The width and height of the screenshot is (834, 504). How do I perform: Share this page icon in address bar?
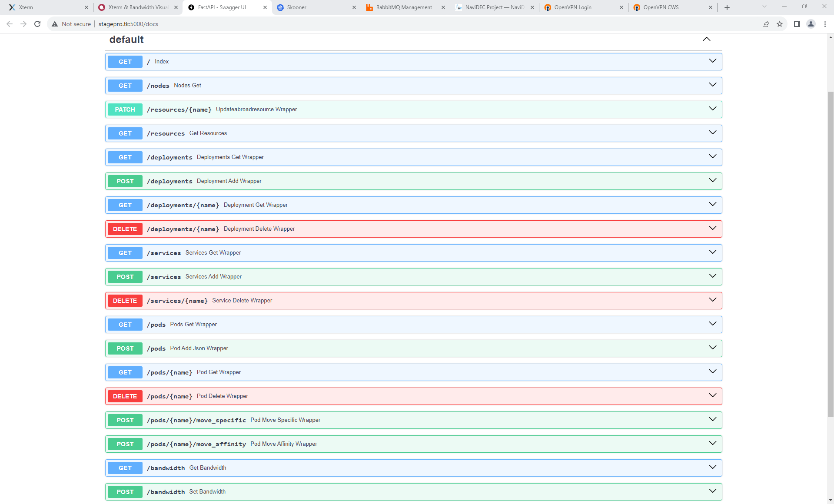tap(766, 24)
